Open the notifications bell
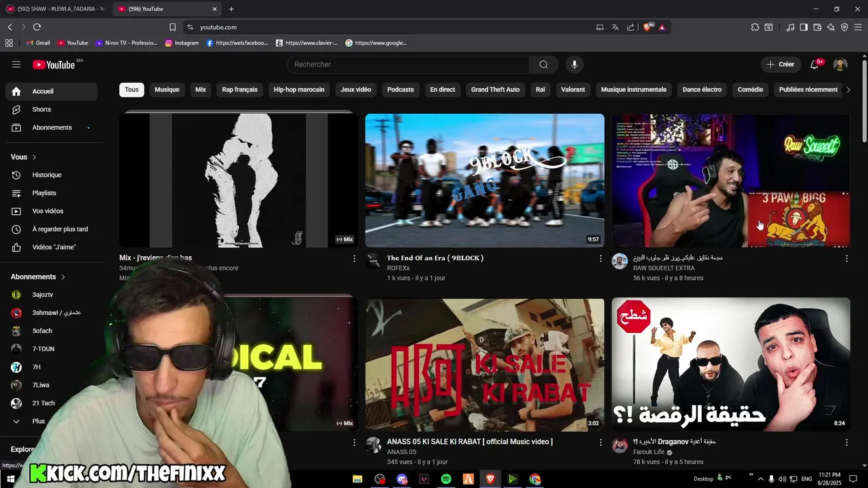This screenshot has width=868, height=488. 814,64
